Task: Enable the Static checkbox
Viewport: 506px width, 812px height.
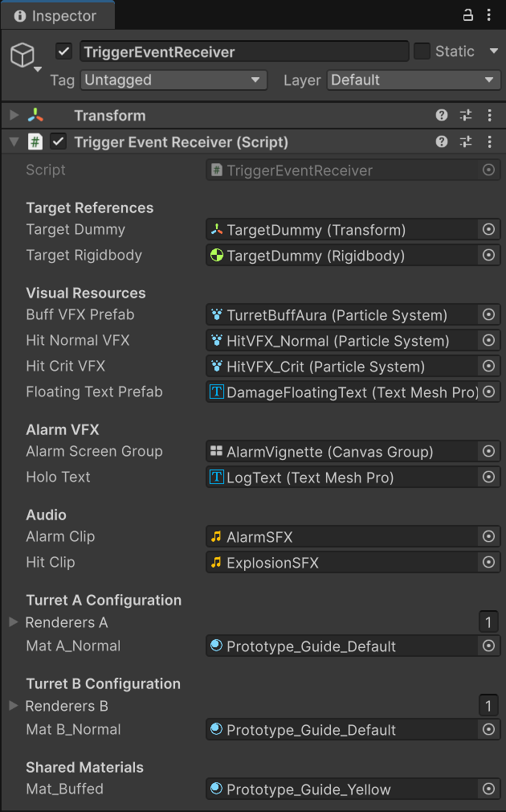Action: (x=422, y=51)
